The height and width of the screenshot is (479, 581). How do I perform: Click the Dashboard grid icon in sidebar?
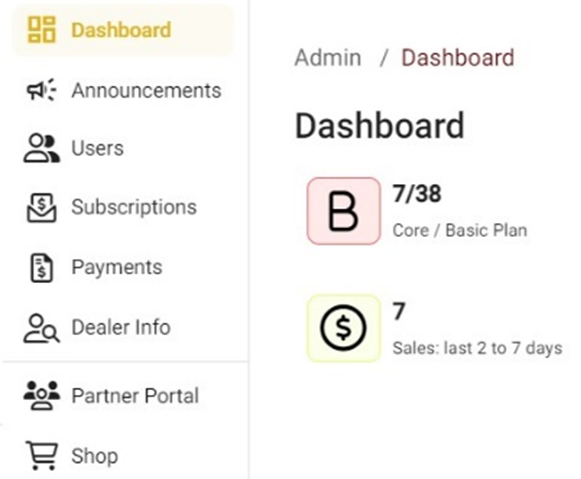(x=42, y=30)
